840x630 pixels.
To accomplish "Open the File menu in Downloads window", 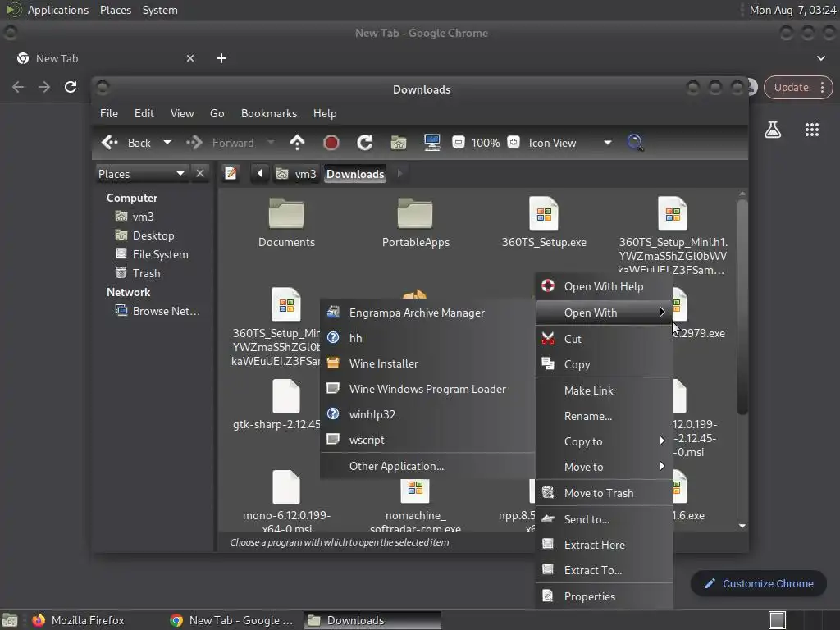I will coord(109,113).
